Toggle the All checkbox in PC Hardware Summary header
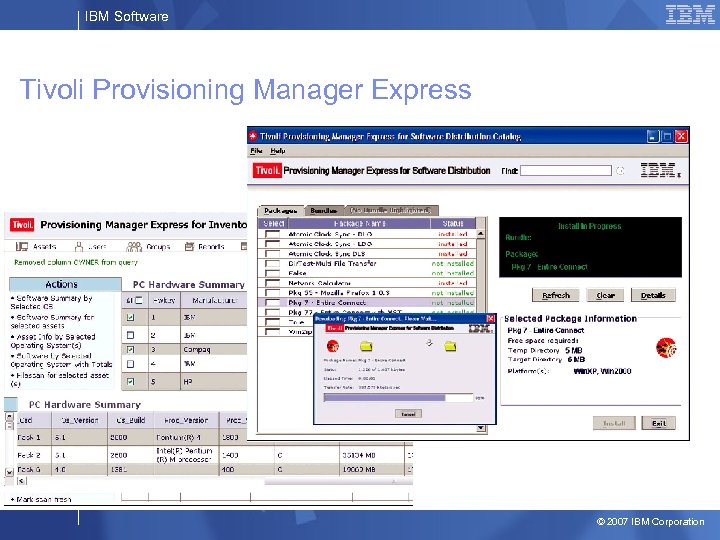The image size is (720, 540). 139,300
